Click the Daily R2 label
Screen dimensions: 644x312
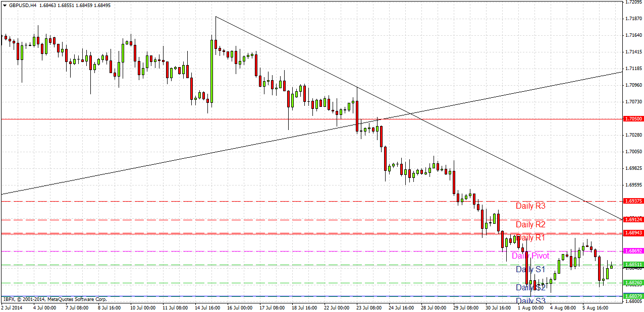[x=530, y=224]
